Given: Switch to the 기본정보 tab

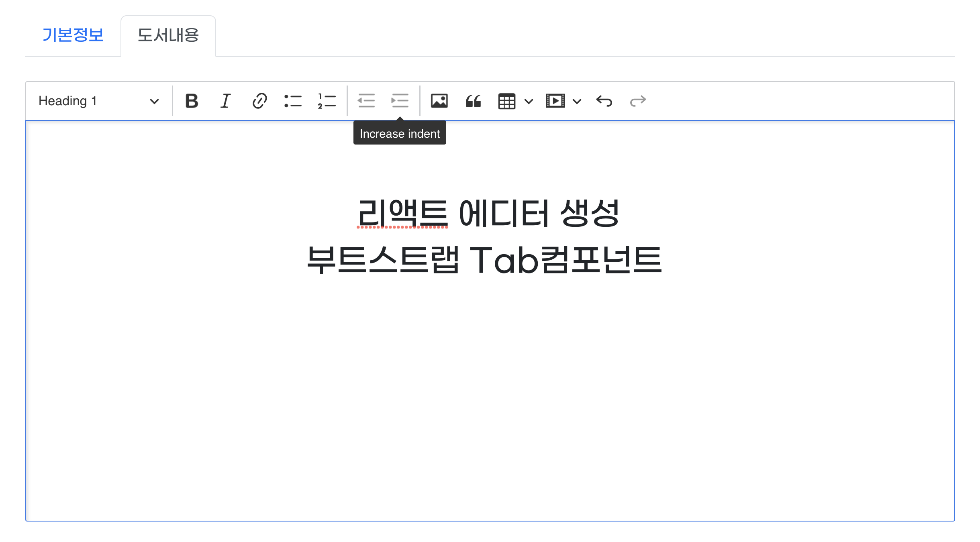Looking at the screenshot, I should tap(73, 35).
